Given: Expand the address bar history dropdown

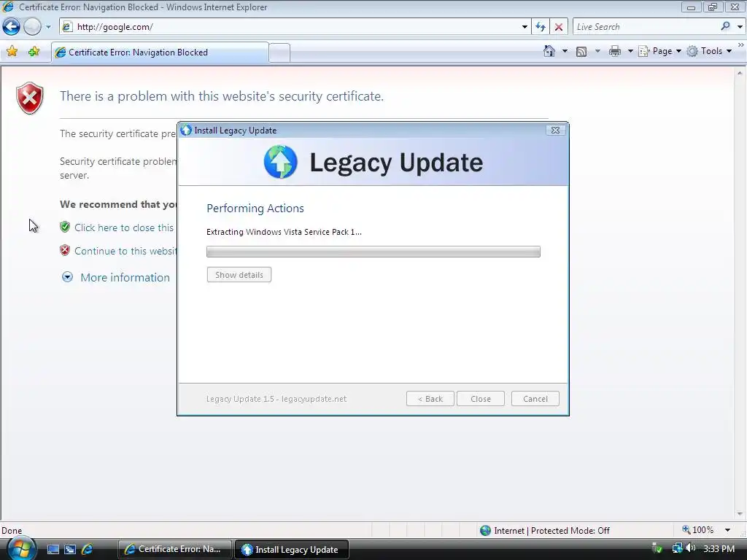Looking at the screenshot, I should 525,27.
